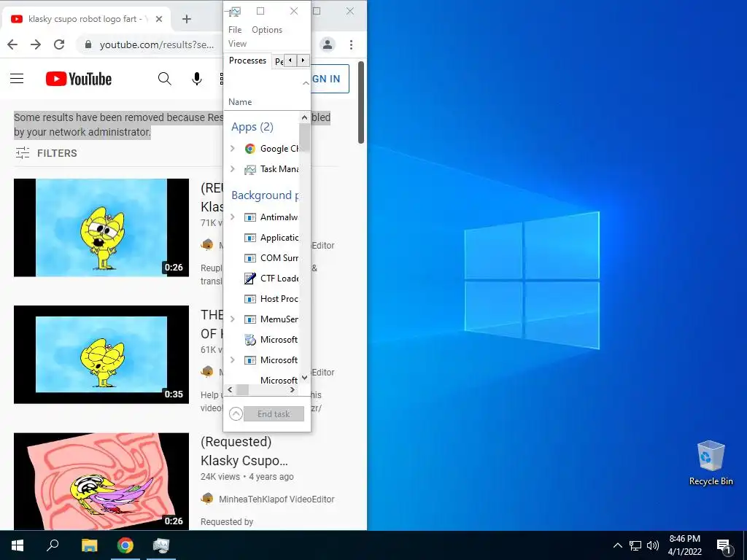This screenshot has width=747, height=560.
Task: Select the COM Surrogate process row
Action: (x=262, y=258)
